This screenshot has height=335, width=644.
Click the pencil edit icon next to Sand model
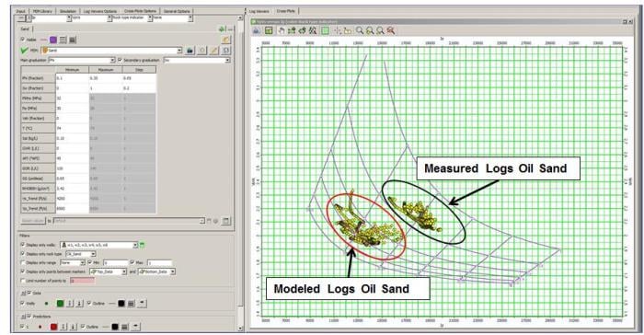tap(214, 50)
